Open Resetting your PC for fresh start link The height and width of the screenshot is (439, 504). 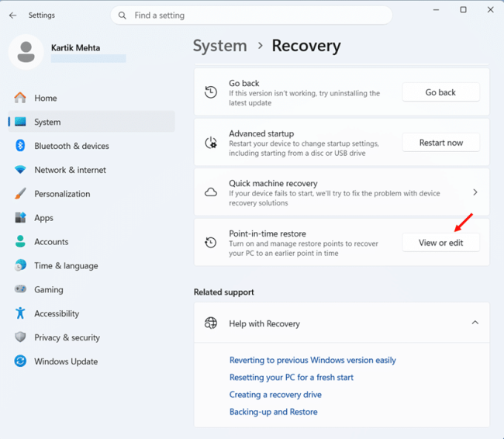(x=292, y=377)
